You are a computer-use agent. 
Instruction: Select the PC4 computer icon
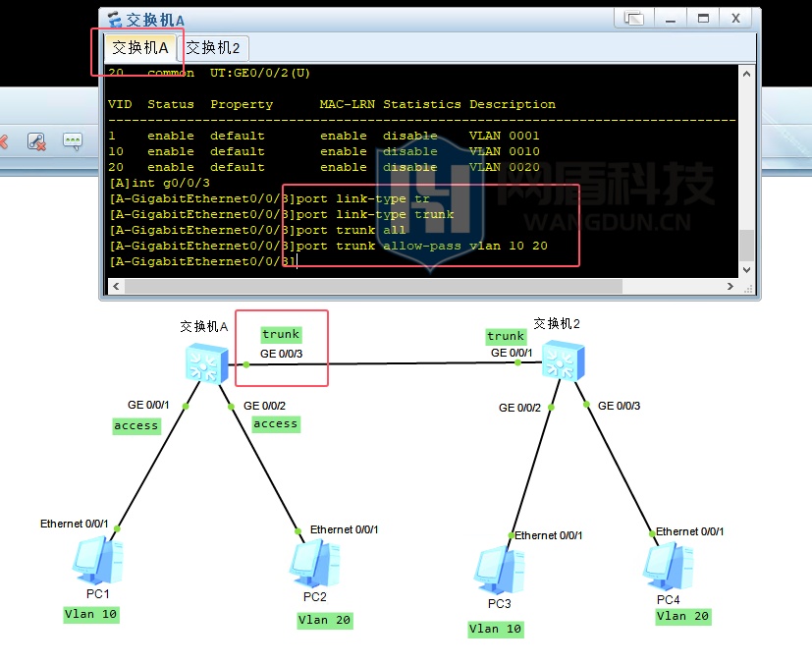(668, 567)
